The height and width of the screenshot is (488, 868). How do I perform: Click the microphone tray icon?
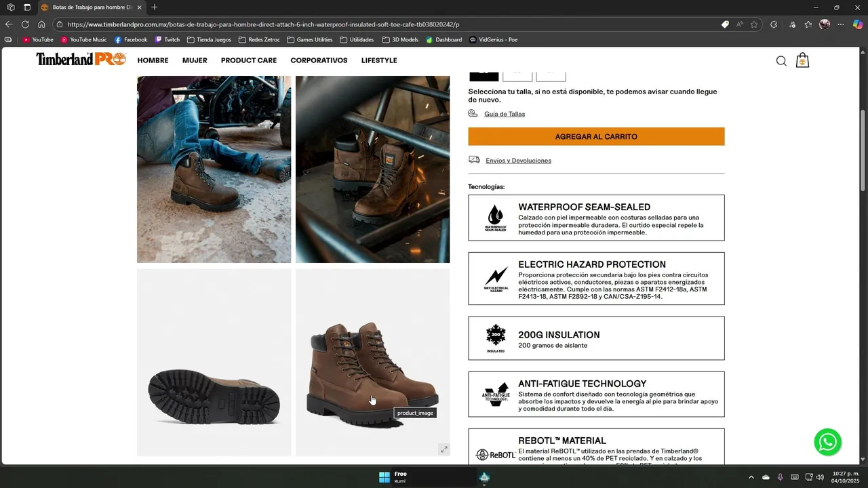pyautogui.click(x=781, y=477)
